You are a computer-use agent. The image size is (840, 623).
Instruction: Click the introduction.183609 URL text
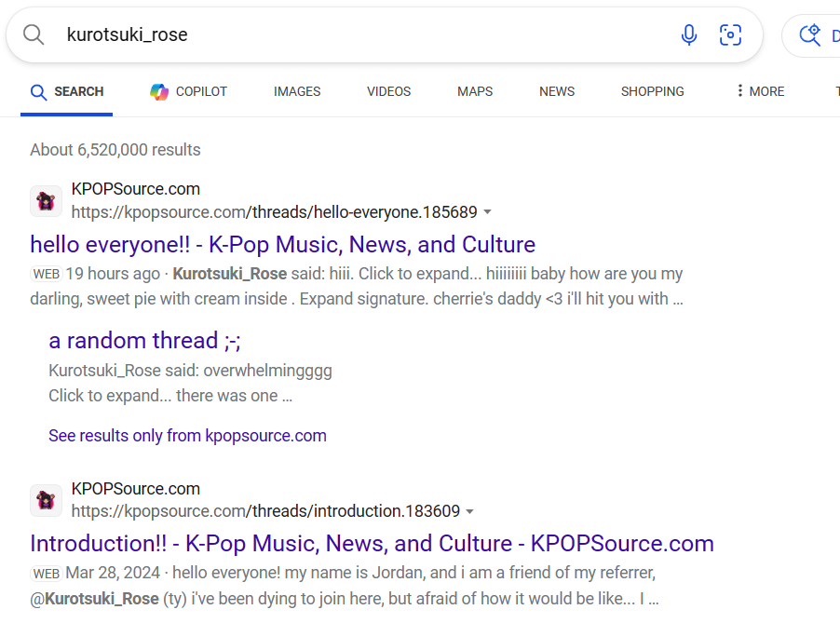coord(265,511)
